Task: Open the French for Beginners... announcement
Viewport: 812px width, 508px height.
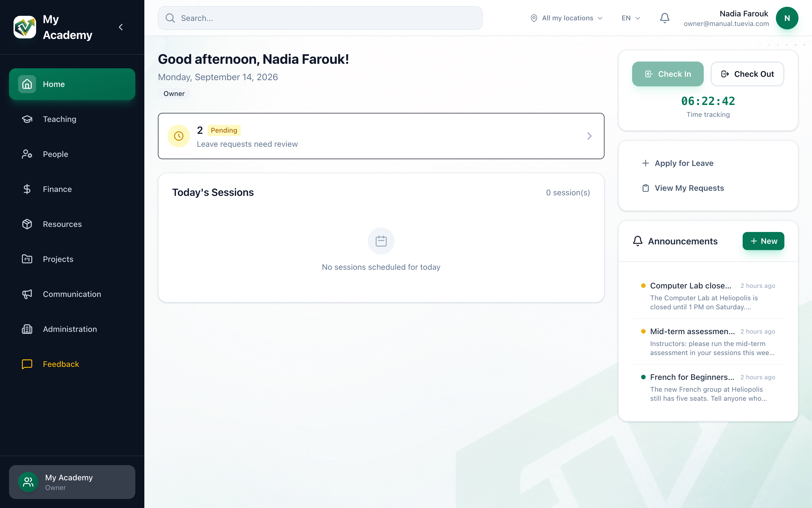Action: (708, 387)
